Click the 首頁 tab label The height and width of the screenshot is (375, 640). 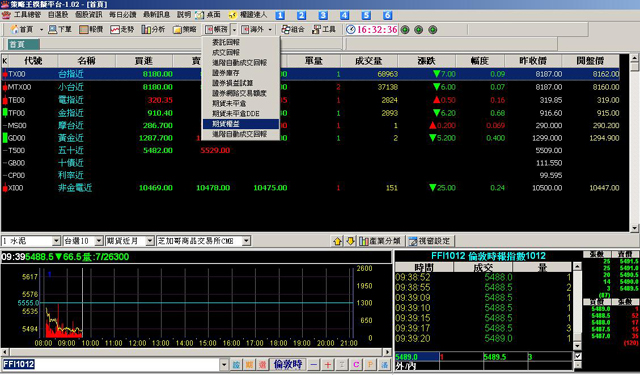pos(23,44)
